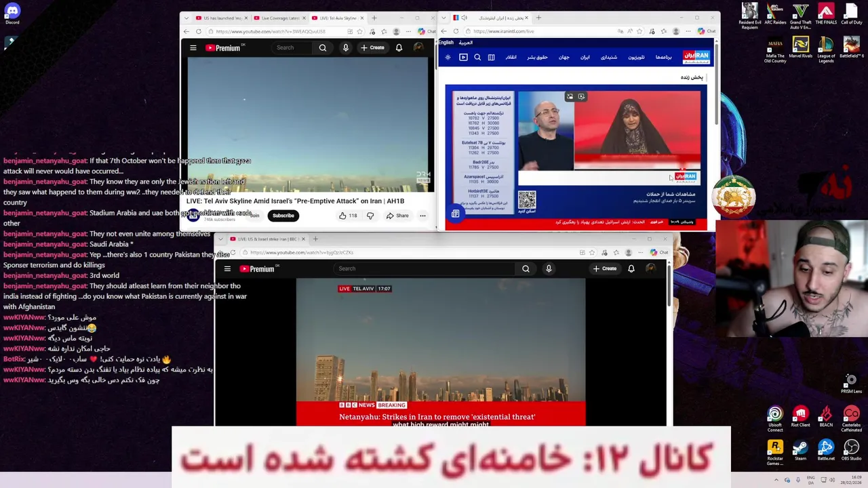This screenshot has height=488, width=868.
Task: Open Discord desktop shortcut
Action: (12, 14)
